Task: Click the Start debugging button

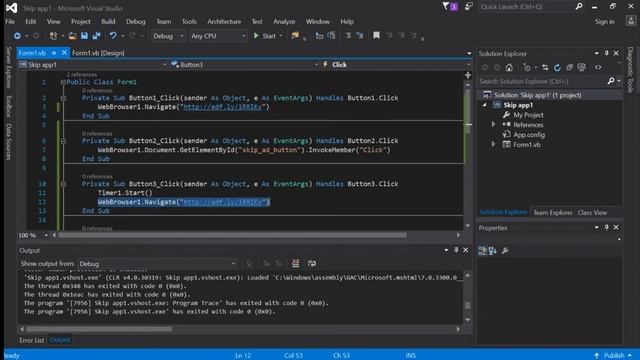Action: 264,36
